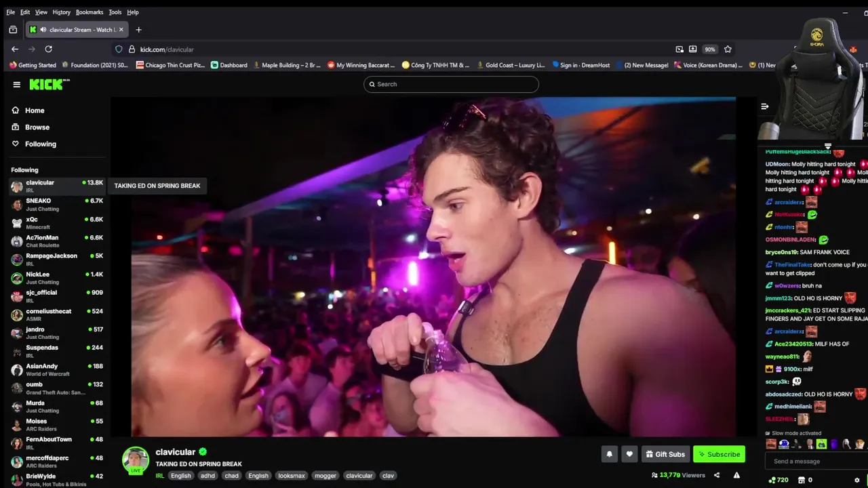This screenshot has width=868, height=488.
Task: Open BrieWylde channel in Following list
Action: click(57, 480)
